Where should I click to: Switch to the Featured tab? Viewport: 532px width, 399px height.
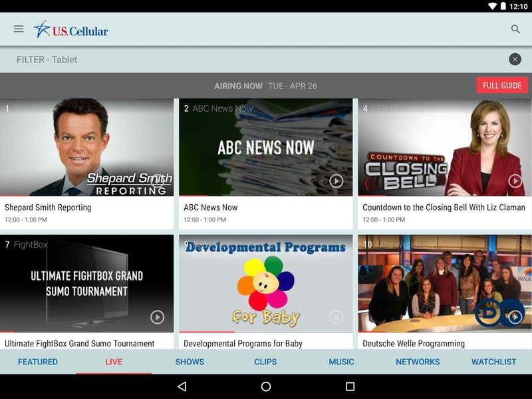tap(38, 362)
